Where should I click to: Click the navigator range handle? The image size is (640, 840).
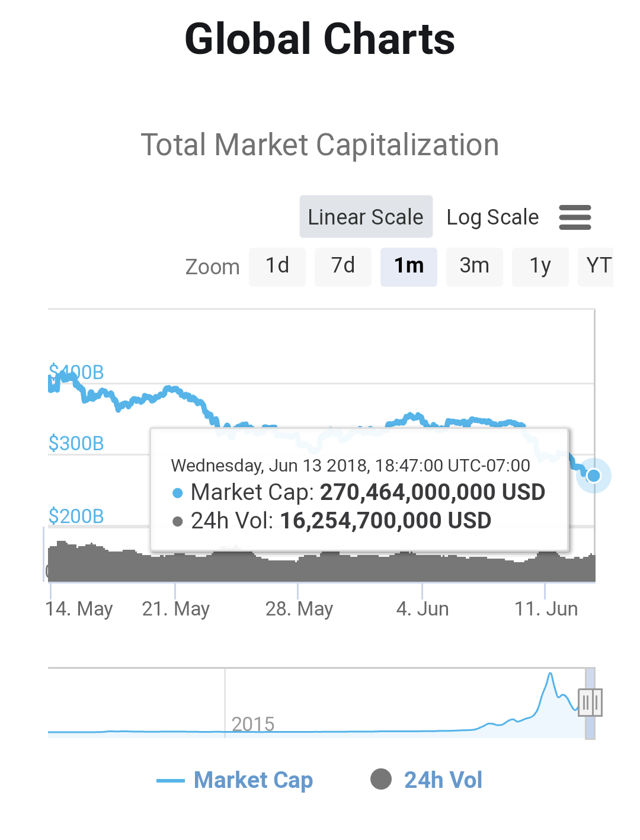(590, 703)
